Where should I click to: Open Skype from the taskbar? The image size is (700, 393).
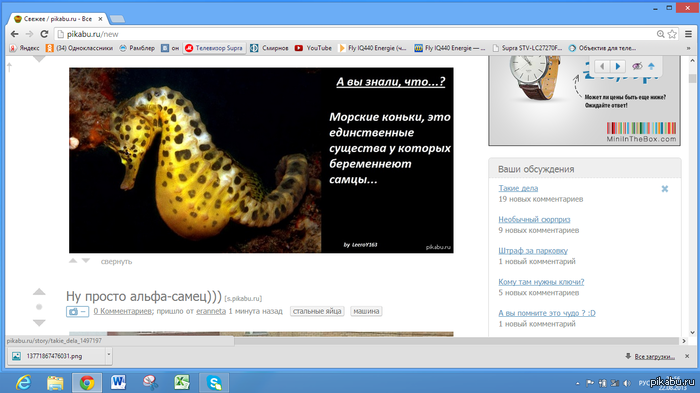(x=214, y=383)
